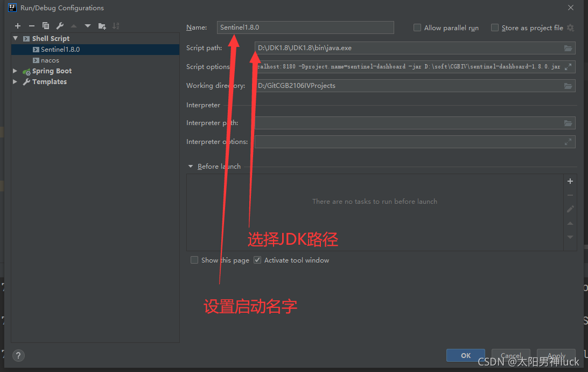This screenshot has width=588, height=372.
Task: Create new folder in configurations toolbar
Action: pos(102,26)
